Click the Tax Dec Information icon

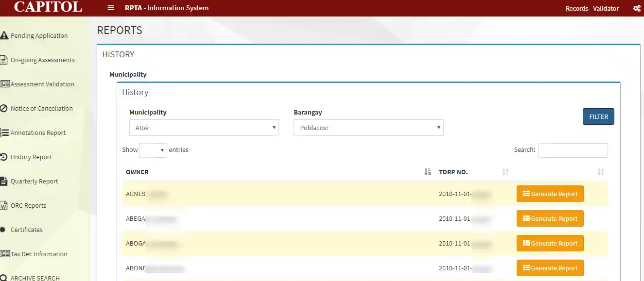coord(5,254)
